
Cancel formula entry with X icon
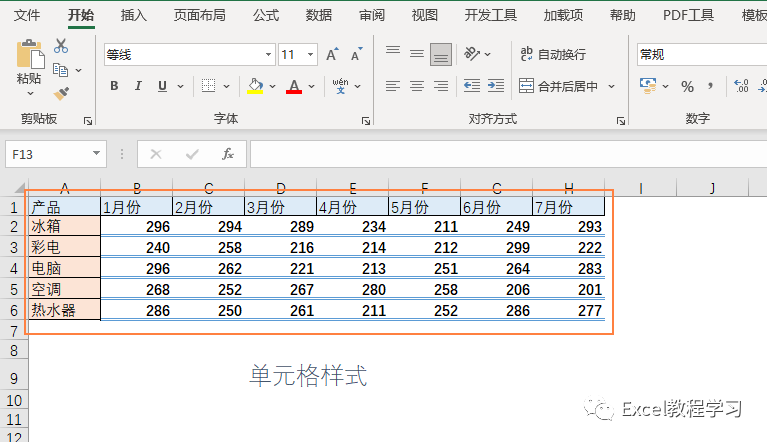click(x=156, y=155)
